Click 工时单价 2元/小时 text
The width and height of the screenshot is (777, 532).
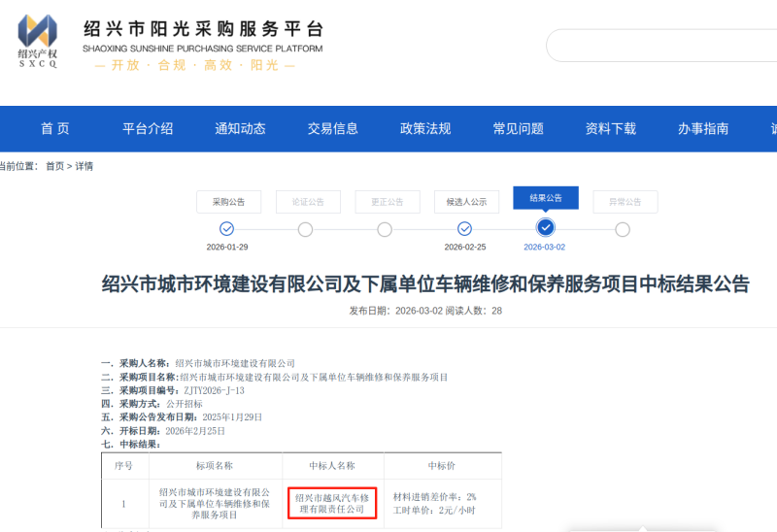click(434, 511)
